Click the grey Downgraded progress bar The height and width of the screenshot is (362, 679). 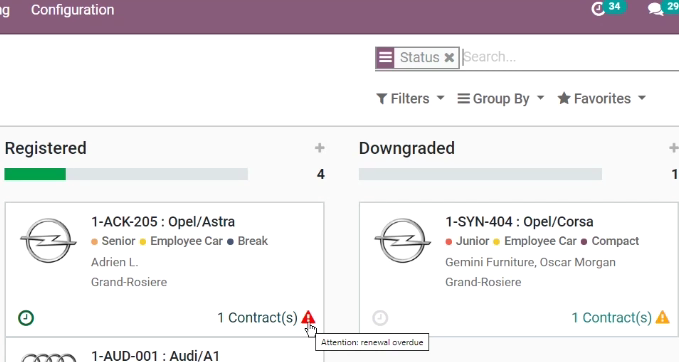[480, 174]
